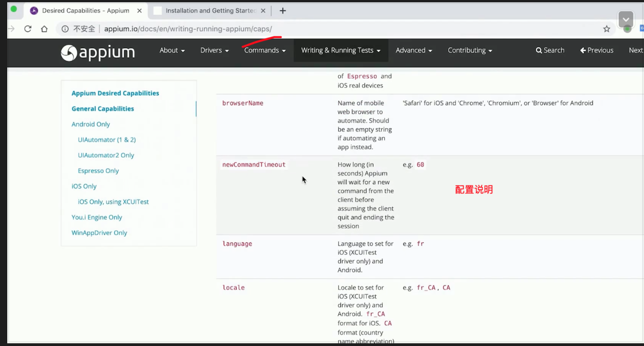The image size is (644, 346).
Task: Click the tab-bar down chevron button
Action: [x=626, y=19]
